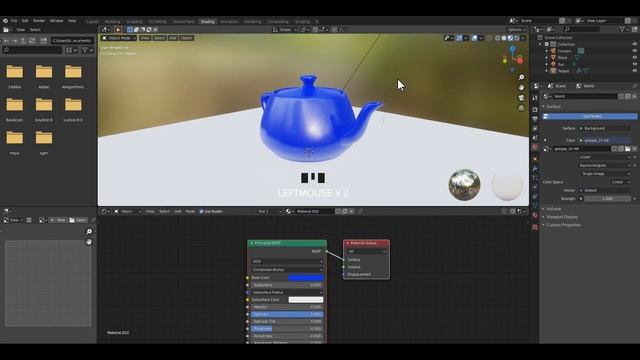Toggle solid viewport shading mode
The image size is (640, 360).
click(x=504, y=38)
